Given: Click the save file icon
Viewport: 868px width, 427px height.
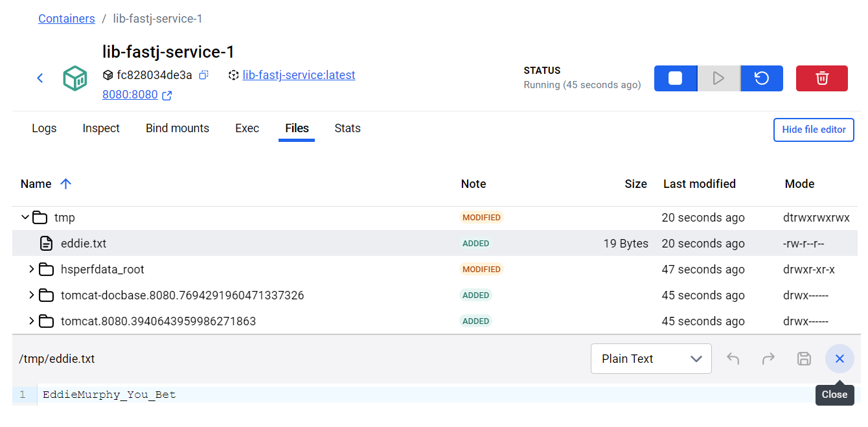Looking at the screenshot, I should [x=803, y=359].
